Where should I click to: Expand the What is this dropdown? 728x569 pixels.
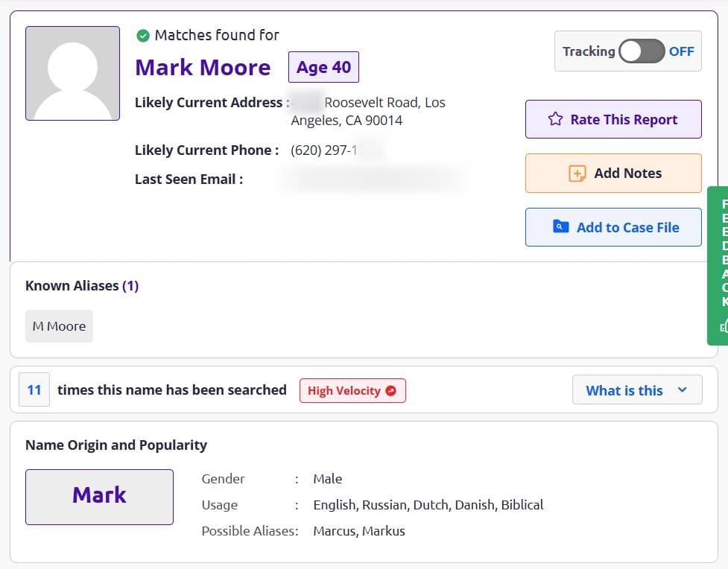[637, 390]
